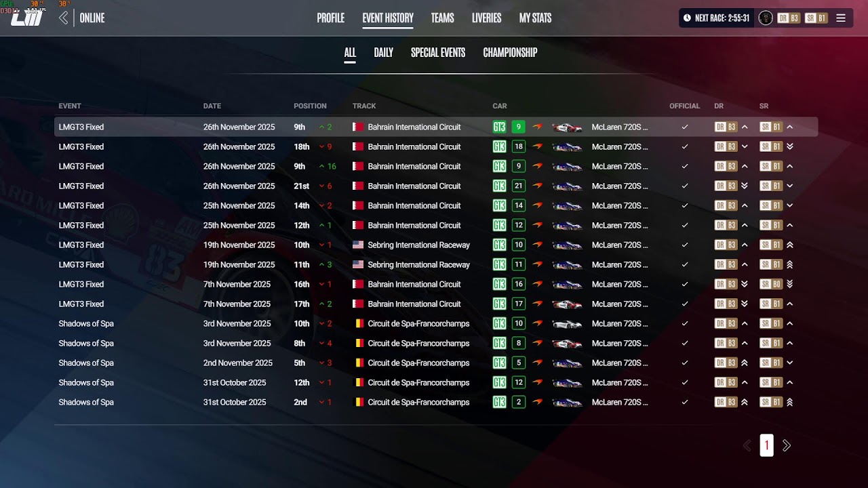Click SR B1 badge in 11th place row
The image size is (868, 488).
tap(771, 264)
